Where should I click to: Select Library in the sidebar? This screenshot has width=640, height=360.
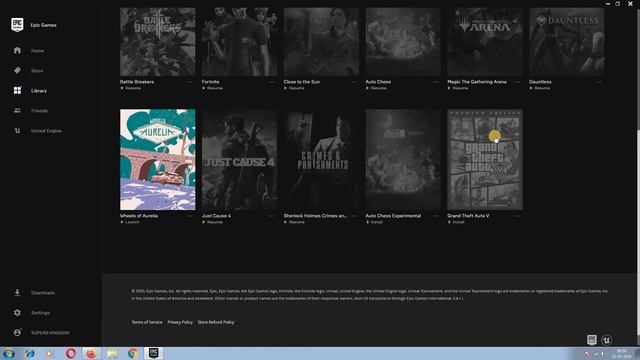pyautogui.click(x=39, y=91)
